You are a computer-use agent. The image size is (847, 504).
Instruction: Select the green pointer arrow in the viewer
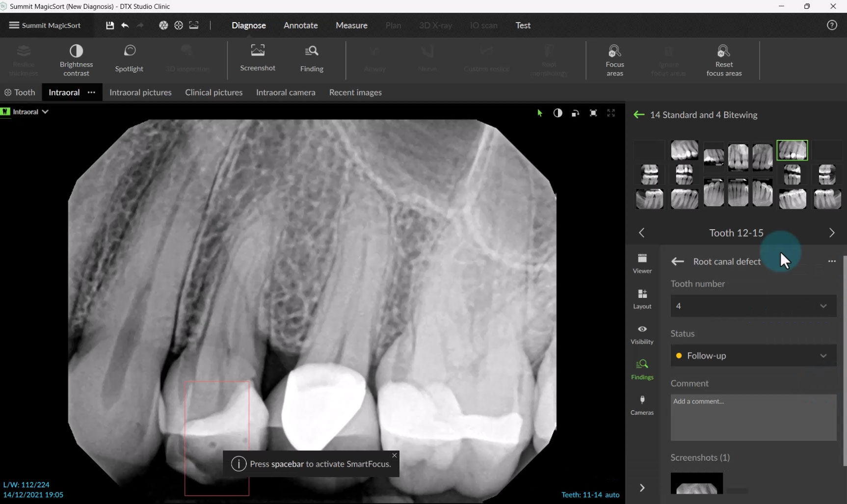(x=540, y=113)
